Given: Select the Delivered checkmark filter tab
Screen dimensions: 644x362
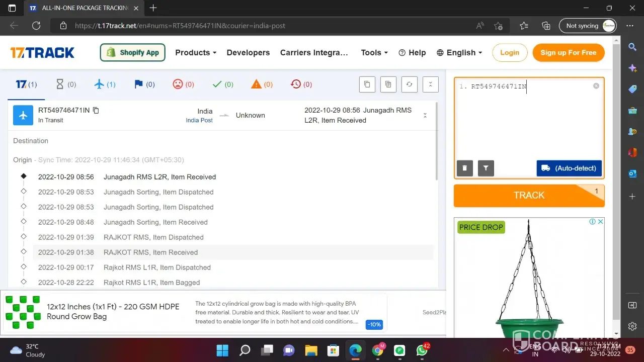Looking at the screenshot, I should tap(222, 84).
